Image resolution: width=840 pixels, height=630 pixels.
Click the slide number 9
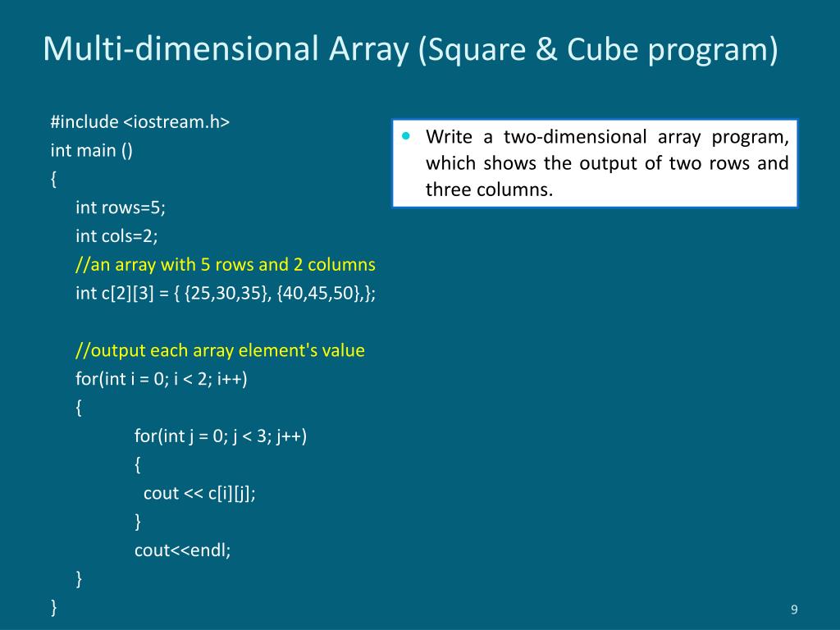pos(794,609)
